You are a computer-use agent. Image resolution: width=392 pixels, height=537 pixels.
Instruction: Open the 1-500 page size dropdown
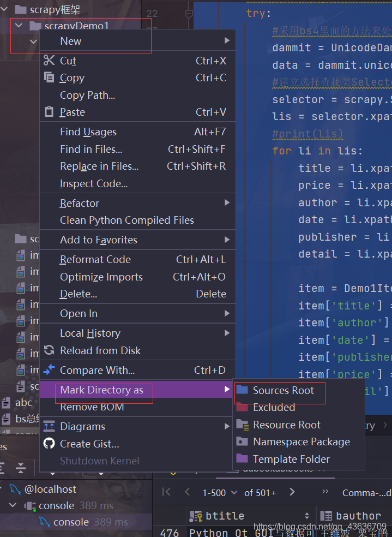(x=220, y=492)
